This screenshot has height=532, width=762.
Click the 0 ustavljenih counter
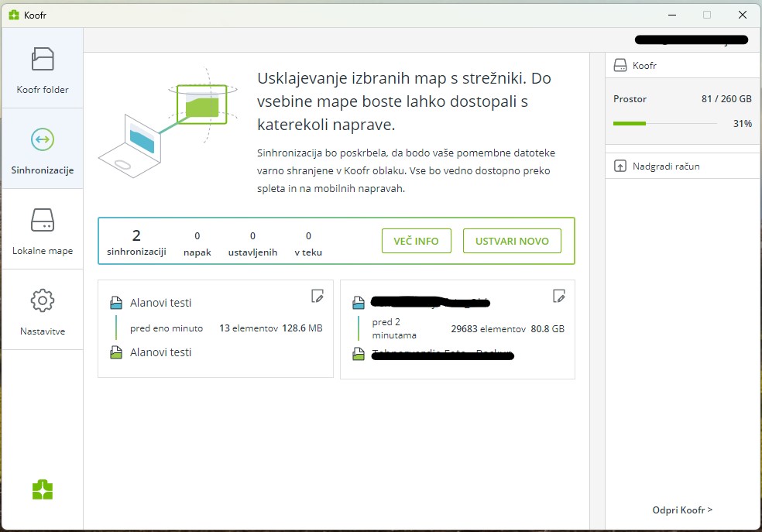coord(252,242)
